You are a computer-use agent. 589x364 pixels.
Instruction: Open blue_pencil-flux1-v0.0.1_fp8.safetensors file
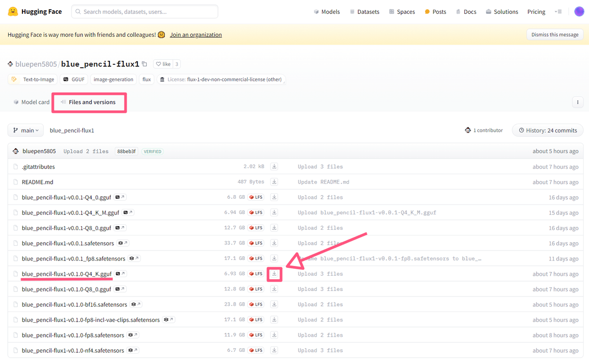click(73, 259)
